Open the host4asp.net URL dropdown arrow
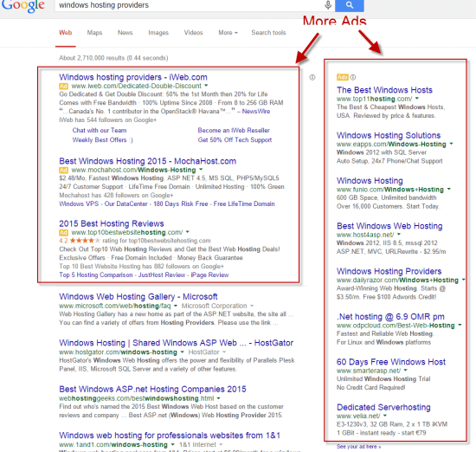The height and width of the screenshot is (452, 476). 399,234
